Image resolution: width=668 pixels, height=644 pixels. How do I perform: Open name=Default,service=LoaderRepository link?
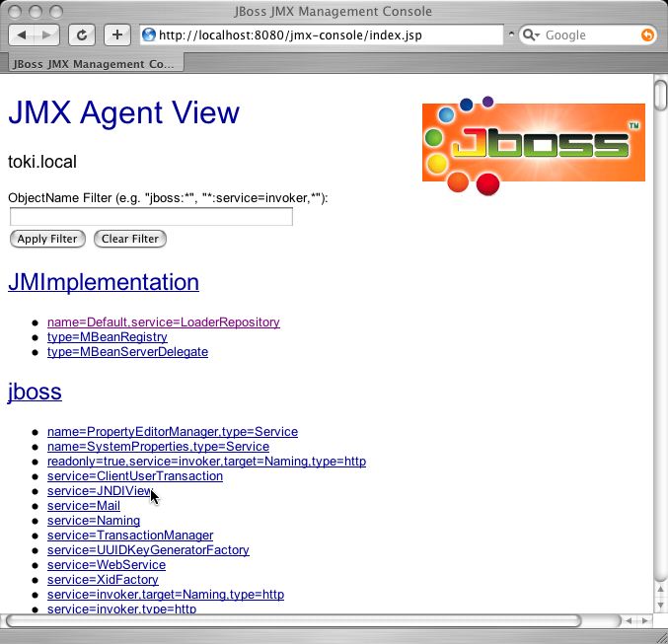164,322
